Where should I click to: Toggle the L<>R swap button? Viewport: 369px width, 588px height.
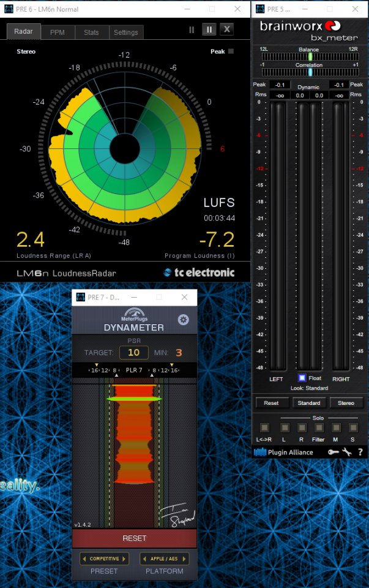(264, 428)
